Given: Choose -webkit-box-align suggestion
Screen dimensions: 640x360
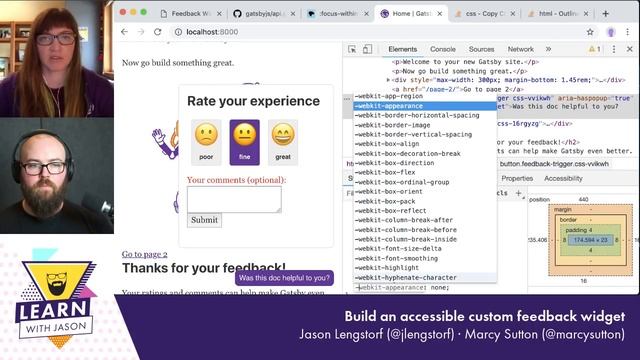Looking at the screenshot, I should [425, 144].
